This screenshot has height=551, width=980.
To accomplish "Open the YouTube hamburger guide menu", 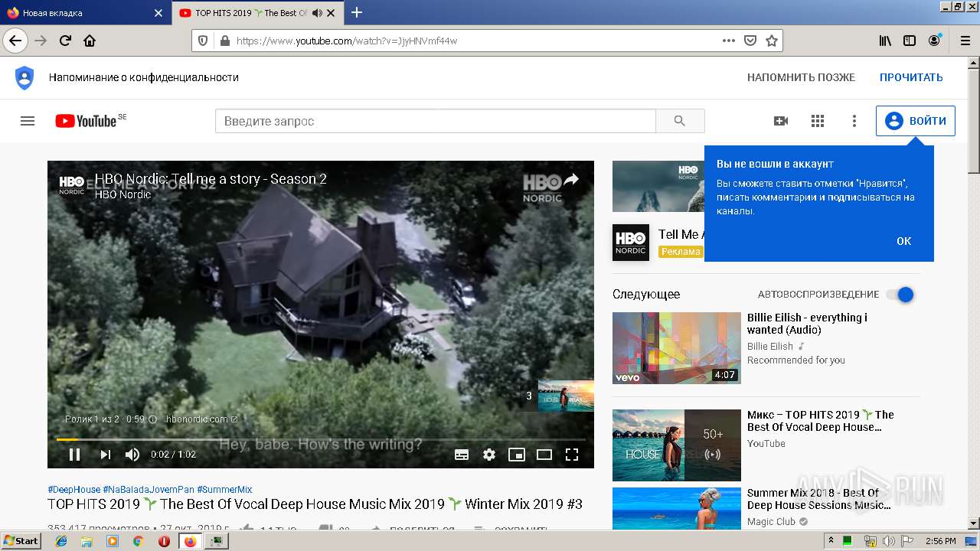I will click(x=28, y=121).
